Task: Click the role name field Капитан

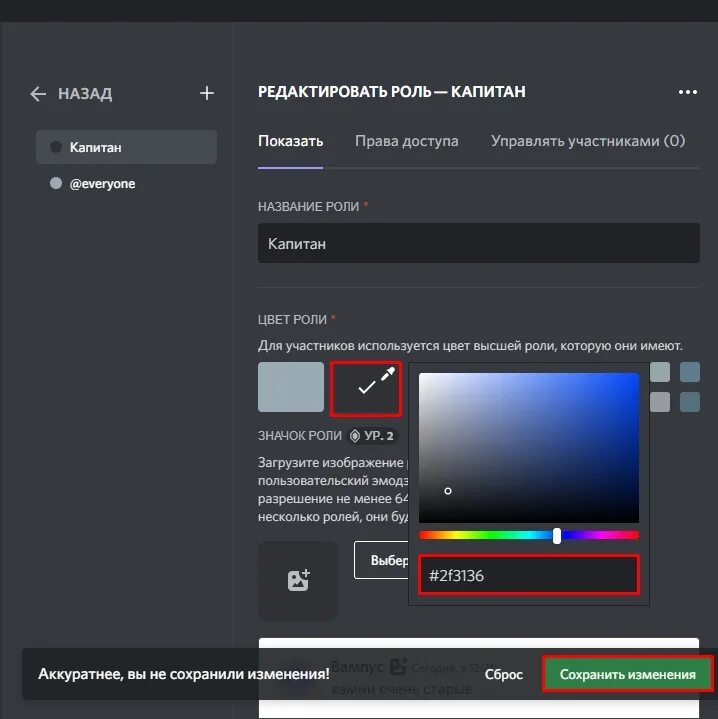Action: point(479,243)
